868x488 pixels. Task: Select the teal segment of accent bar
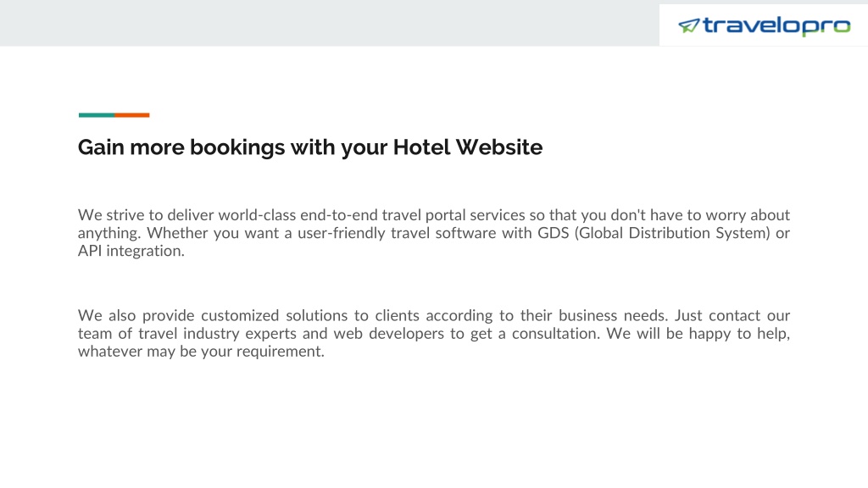coord(97,115)
